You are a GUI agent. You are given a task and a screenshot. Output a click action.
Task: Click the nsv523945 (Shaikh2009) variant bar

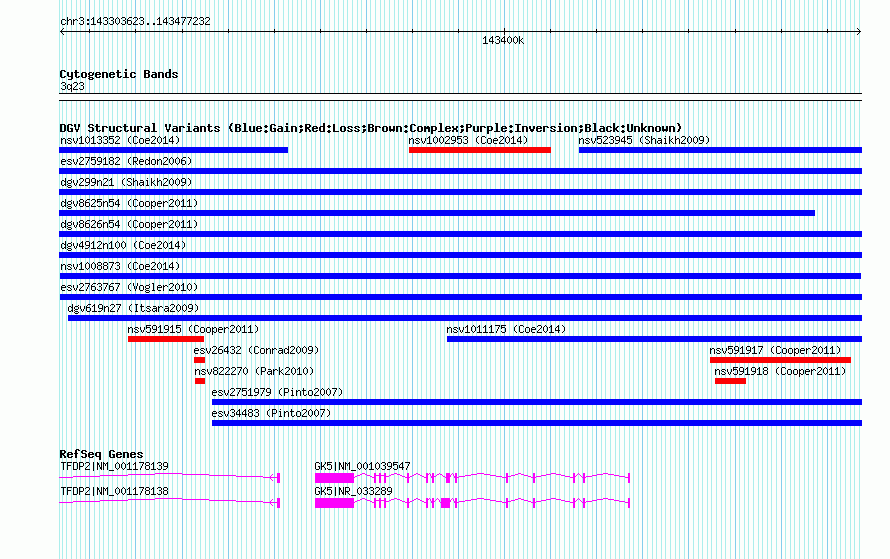720,150
